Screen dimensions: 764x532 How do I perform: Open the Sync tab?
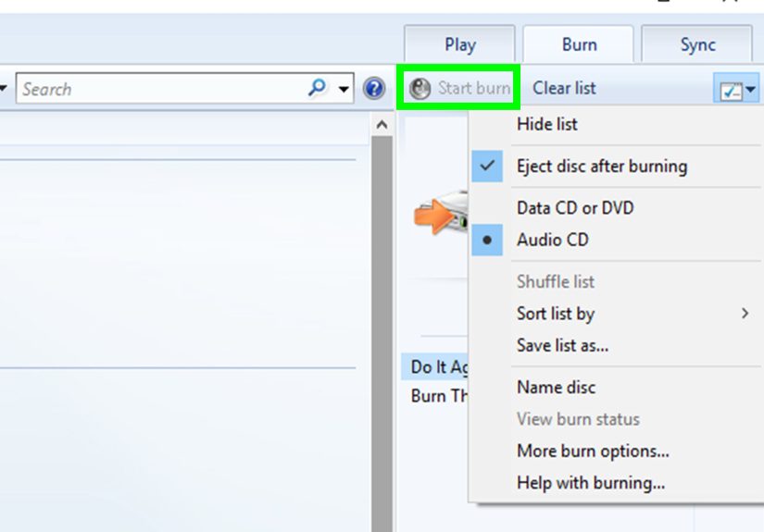(697, 44)
